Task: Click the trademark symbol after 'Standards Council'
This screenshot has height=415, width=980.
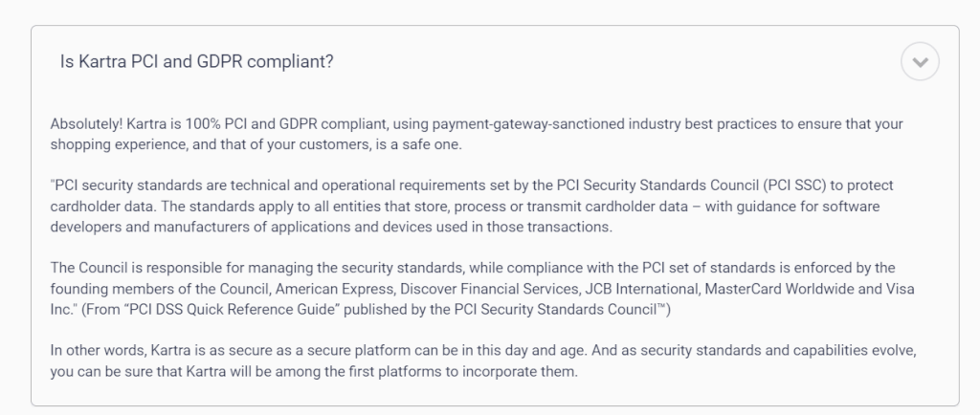Action: (x=660, y=307)
